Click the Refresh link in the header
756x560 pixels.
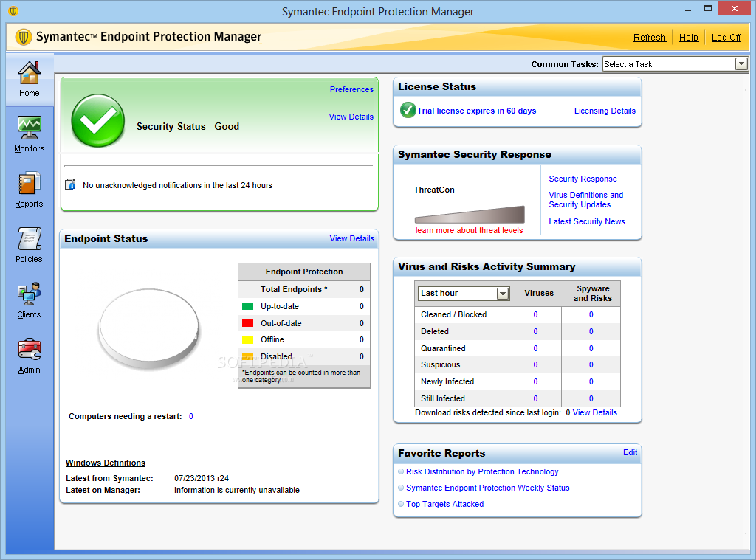[x=649, y=37]
